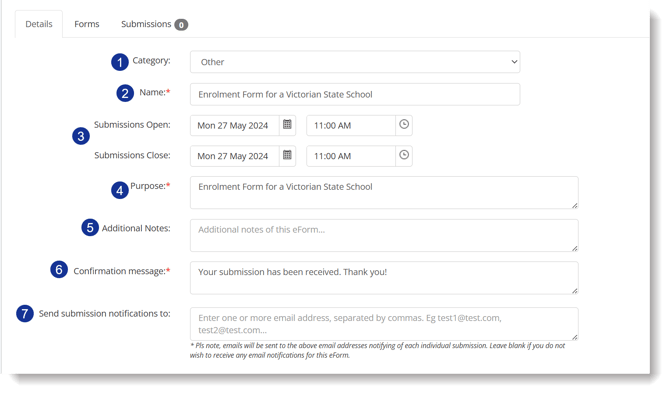Click the Submissions Close time field
670x394 pixels.
[351, 156]
